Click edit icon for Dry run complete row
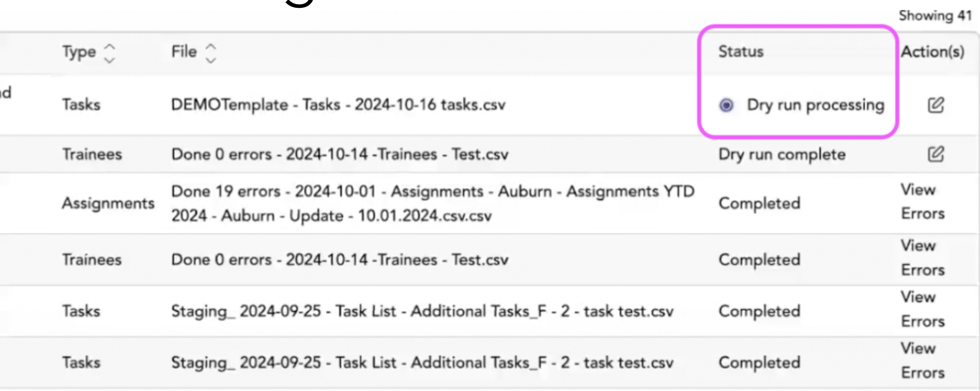 (936, 154)
